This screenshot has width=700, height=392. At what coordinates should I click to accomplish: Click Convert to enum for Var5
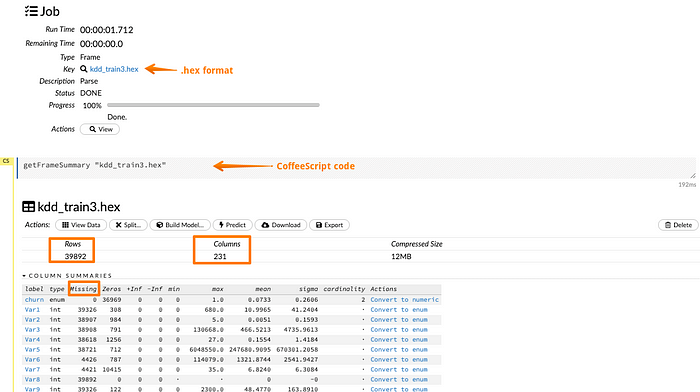[x=399, y=350]
